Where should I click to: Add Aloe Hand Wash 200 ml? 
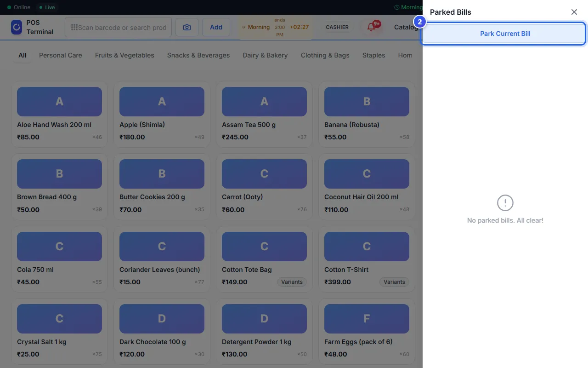(x=60, y=114)
